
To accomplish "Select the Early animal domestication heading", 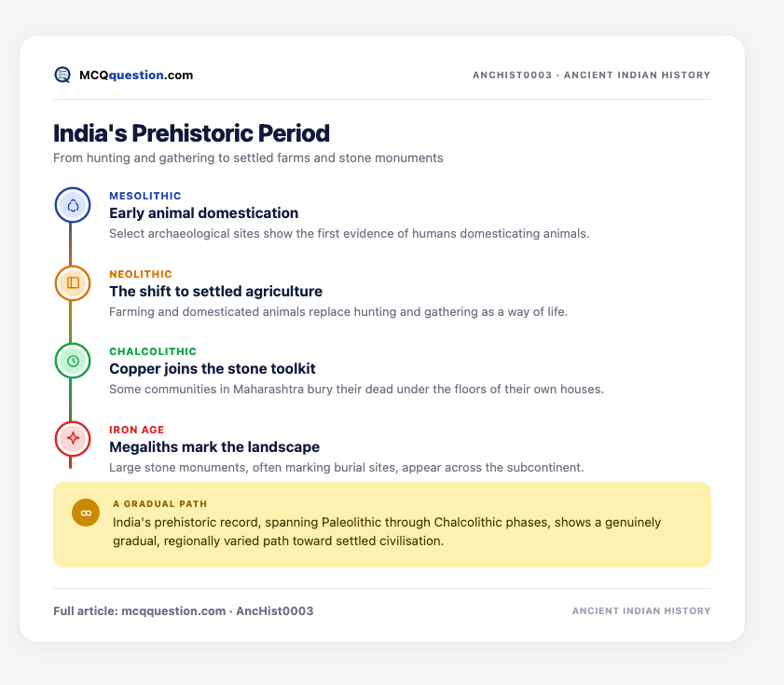I will (204, 213).
